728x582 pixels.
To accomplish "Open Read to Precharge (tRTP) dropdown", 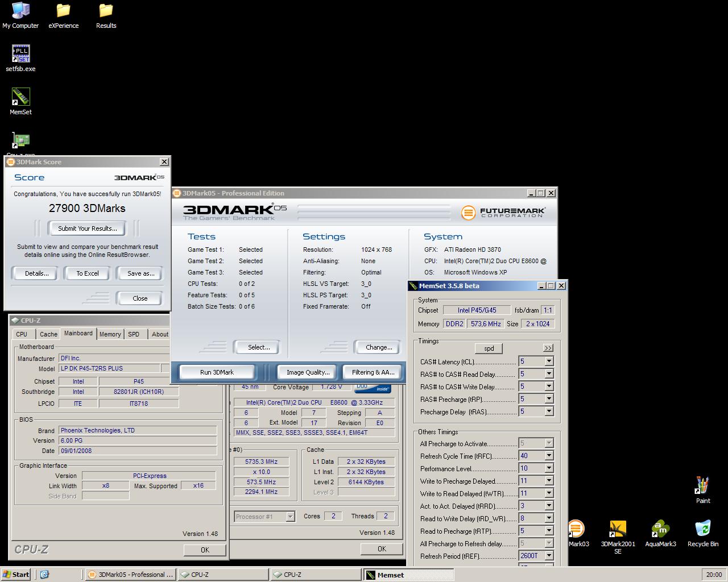I will [549, 531].
